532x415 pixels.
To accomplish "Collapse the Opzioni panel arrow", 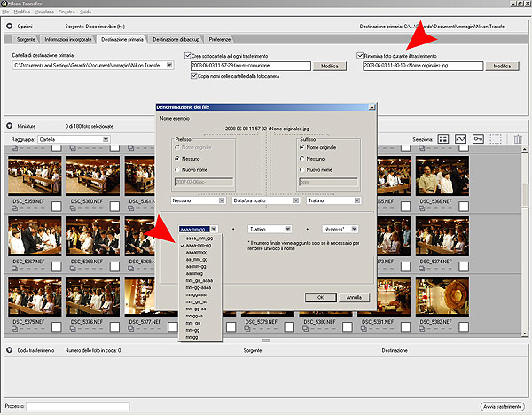I will pyautogui.click(x=10, y=26).
